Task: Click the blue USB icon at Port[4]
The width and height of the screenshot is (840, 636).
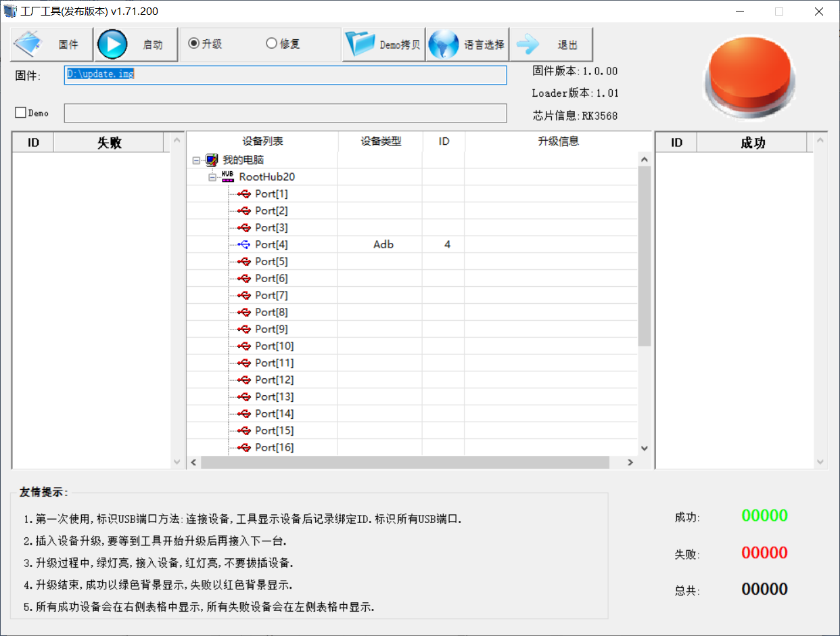Action: point(244,244)
